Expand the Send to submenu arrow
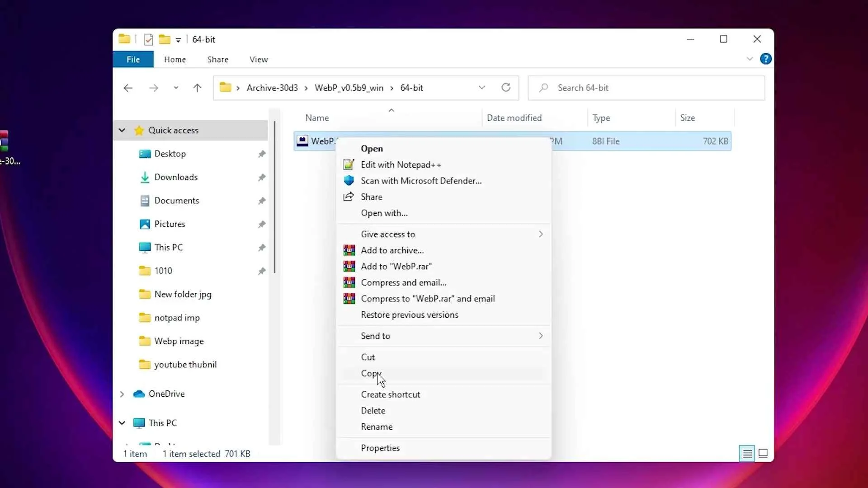This screenshot has height=488, width=868. coord(541,336)
